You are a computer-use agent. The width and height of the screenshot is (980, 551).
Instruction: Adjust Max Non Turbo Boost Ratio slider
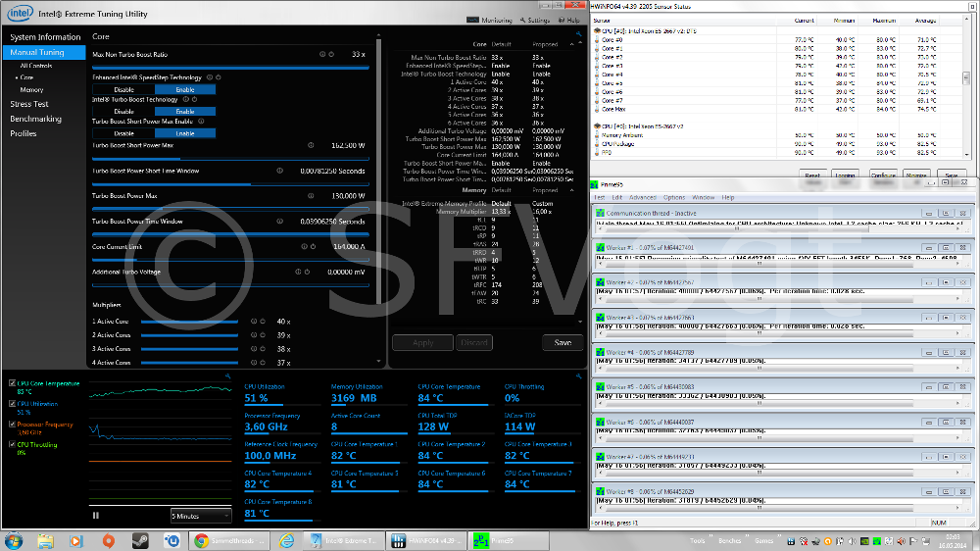pyautogui.click(x=230, y=68)
